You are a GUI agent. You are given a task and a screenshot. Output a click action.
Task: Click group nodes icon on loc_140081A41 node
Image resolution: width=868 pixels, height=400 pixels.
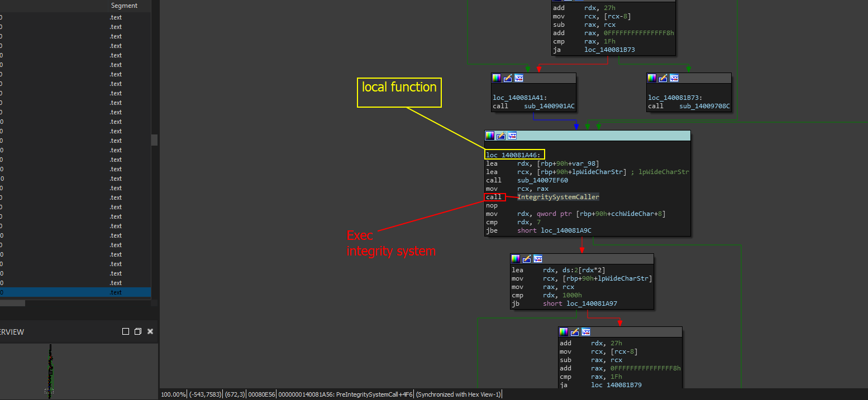519,78
